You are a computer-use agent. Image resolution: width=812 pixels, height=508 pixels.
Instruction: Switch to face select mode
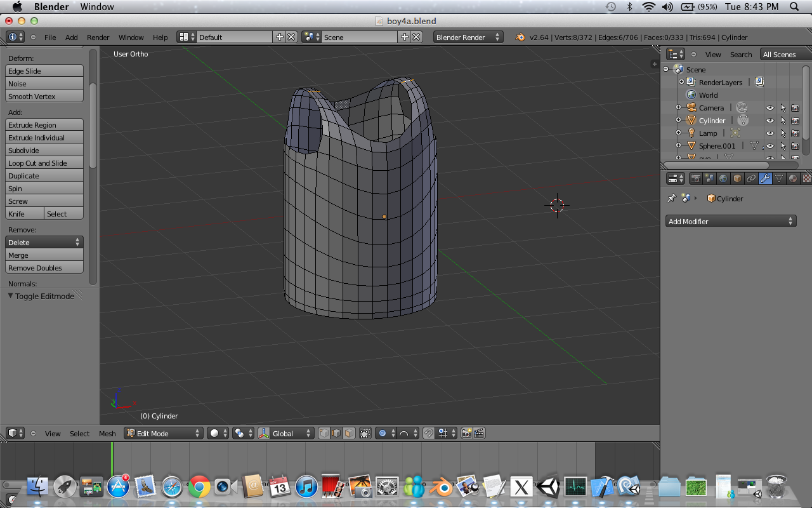coord(348,433)
